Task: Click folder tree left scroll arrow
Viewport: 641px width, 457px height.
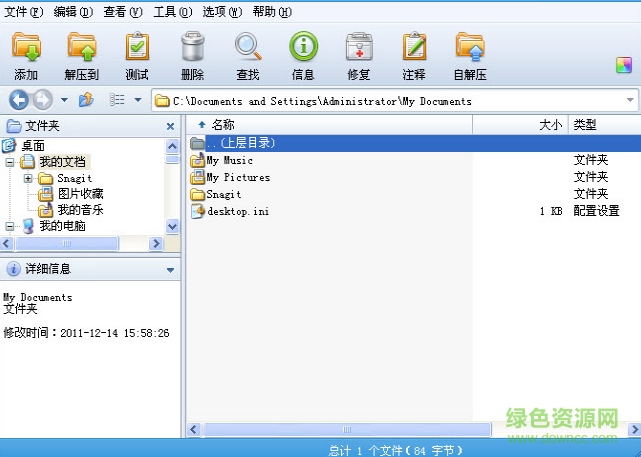Action: (7, 244)
